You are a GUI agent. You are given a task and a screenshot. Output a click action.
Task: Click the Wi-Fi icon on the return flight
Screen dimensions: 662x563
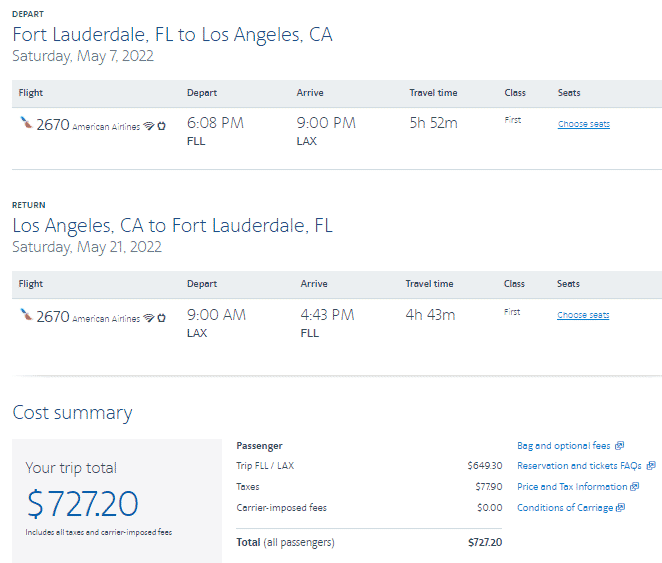148,318
